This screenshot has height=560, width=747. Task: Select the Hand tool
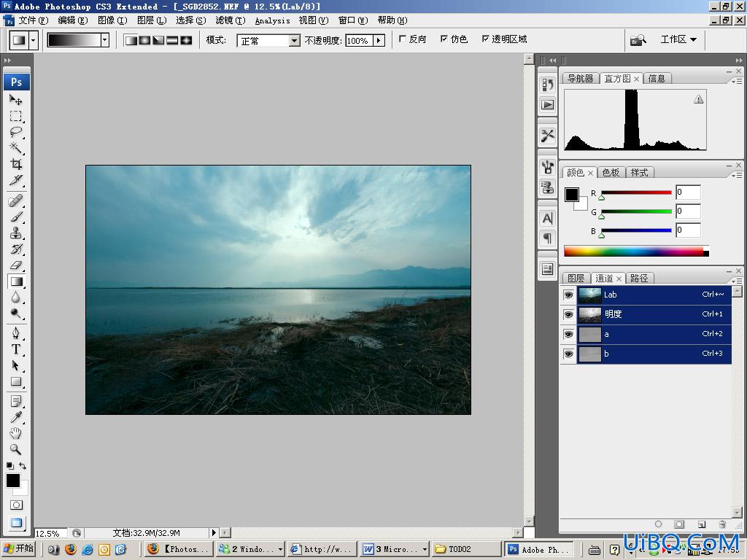tap(16, 433)
